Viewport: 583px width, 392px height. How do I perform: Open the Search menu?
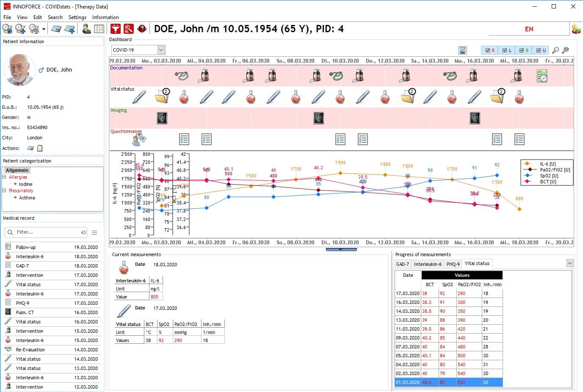coord(55,17)
